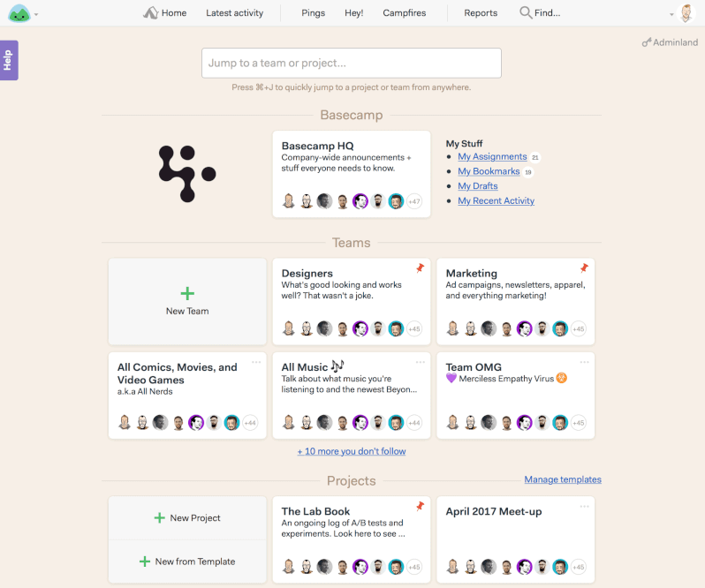Click the purple-ringed avatar on Designers card

tap(360, 328)
